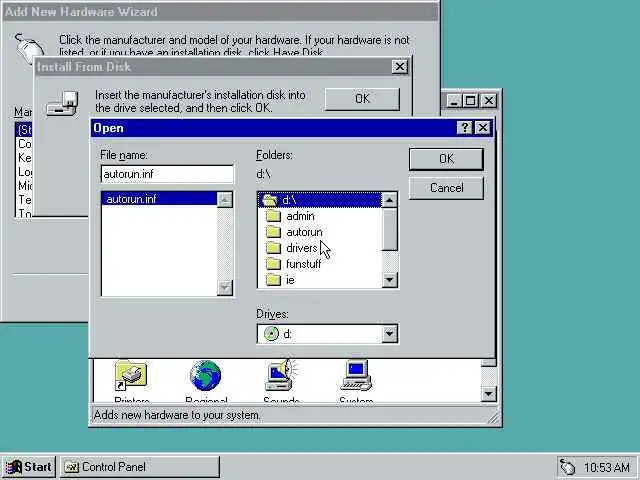Click the 10:53 AM clock
The height and width of the screenshot is (480, 640).
click(x=607, y=467)
